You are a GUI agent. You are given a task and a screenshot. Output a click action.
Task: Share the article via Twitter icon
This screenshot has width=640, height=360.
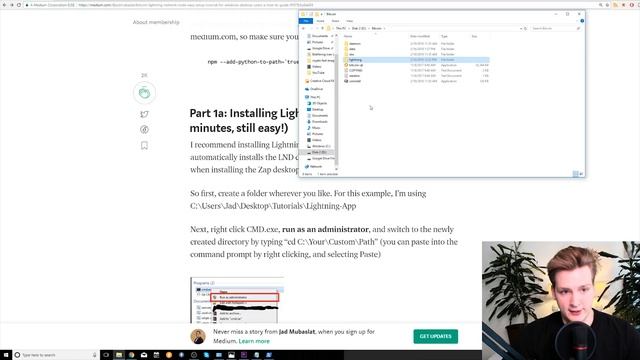pyautogui.click(x=144, y=114)
